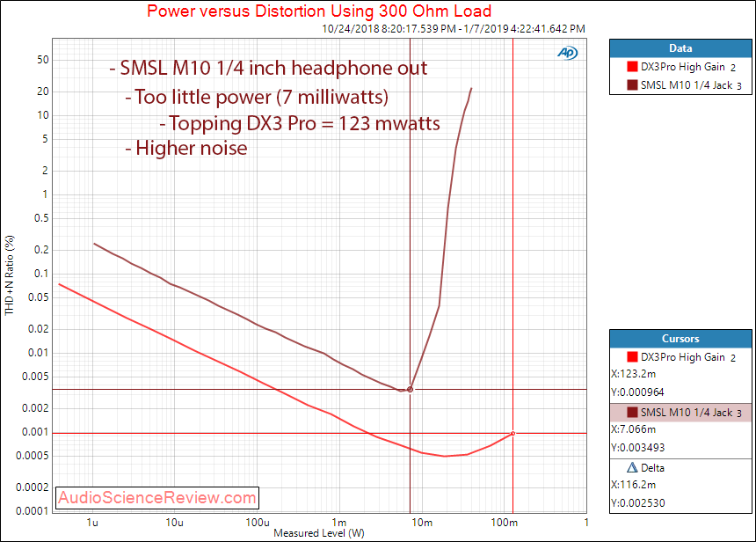Click the X:7.066m cursor value

point(634,429)
